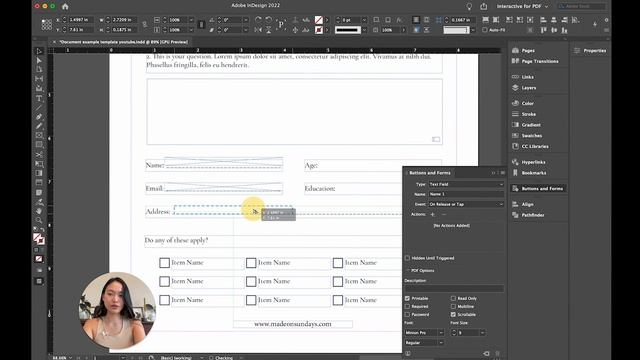The height and width of the screenshot is (360, 640).
Task: Open the Interactive for PDF workspace dropdown
Action: click(522, 6)
